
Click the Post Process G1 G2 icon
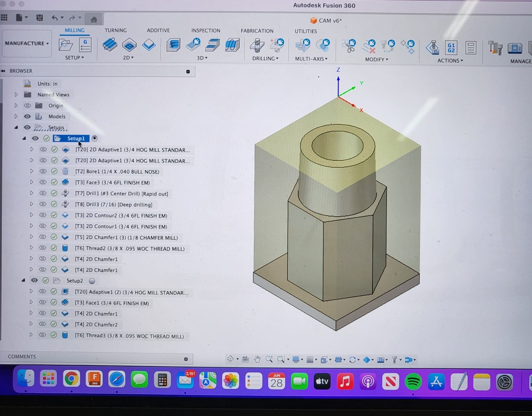coord(451,47)
